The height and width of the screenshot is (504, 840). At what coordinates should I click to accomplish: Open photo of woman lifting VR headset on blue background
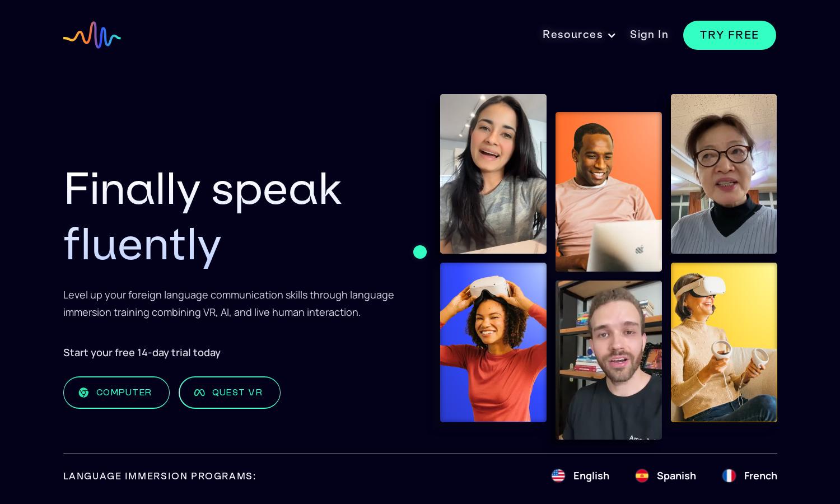[x=493, y=342]
